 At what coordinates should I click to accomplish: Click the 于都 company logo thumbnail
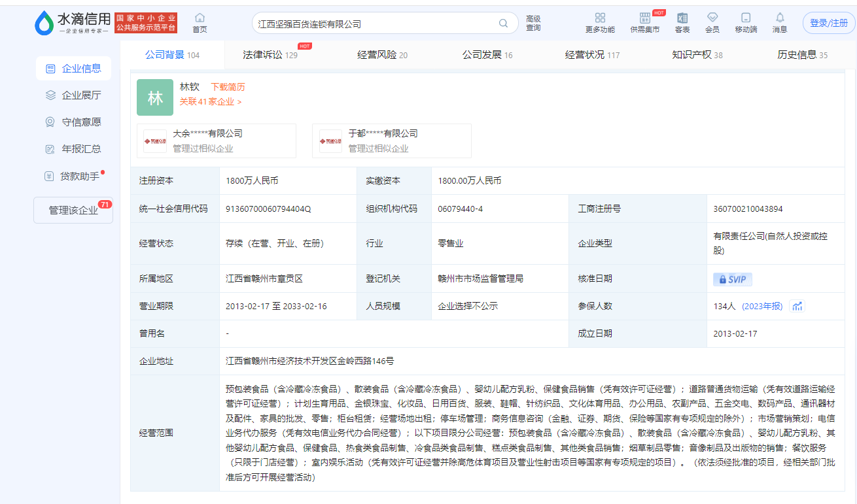click(x=330, y=141)
